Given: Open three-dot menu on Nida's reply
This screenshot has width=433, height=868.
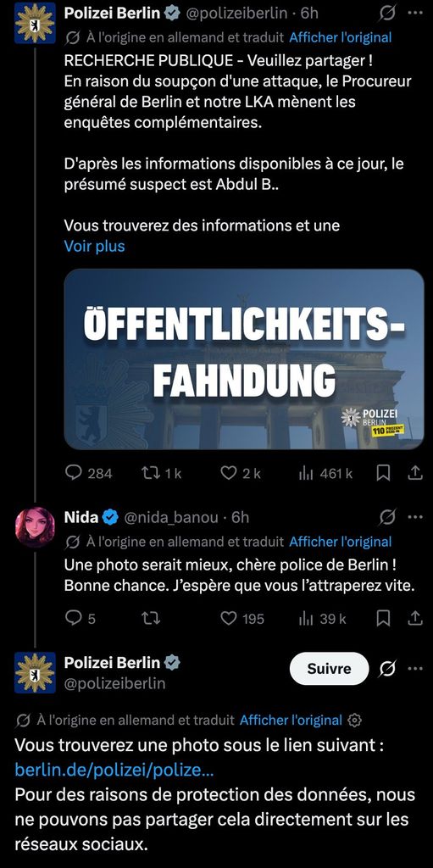Looking at the screenshot, I should click(415, 517).
